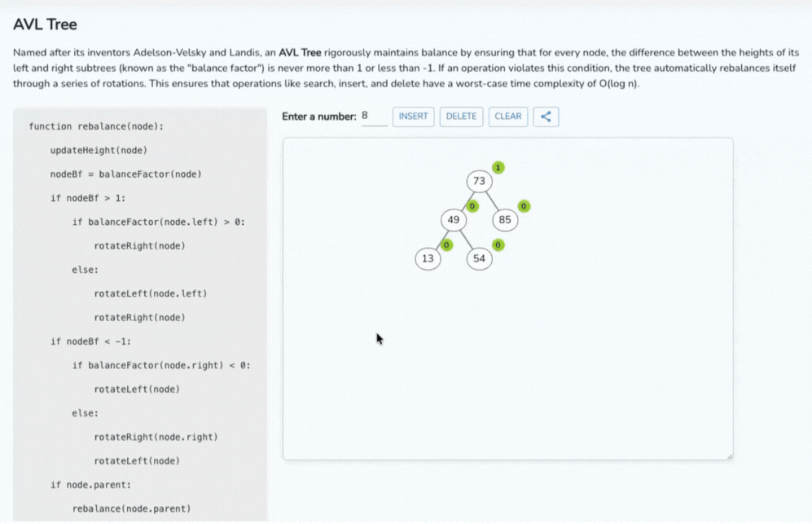The image size is (812, 524).
Task: Click green balance badge above node 54
Action: click(x=498, y=245)
